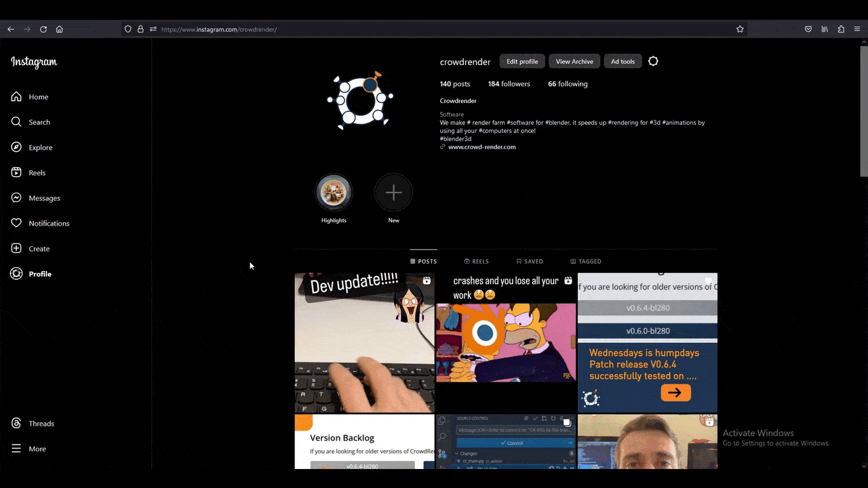Add a New highlight with plus circle
This screenshot has width=868, height=488.
[x=393, y=192]
